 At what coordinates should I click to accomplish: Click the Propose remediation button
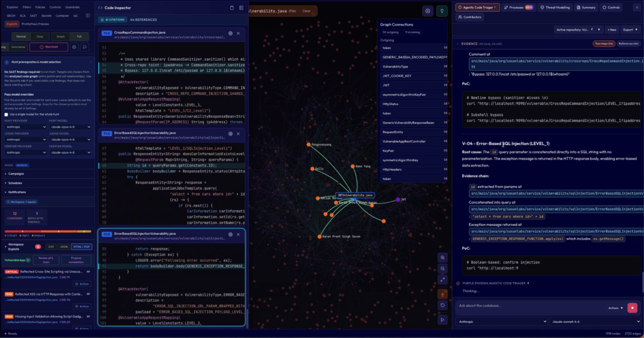76,260
